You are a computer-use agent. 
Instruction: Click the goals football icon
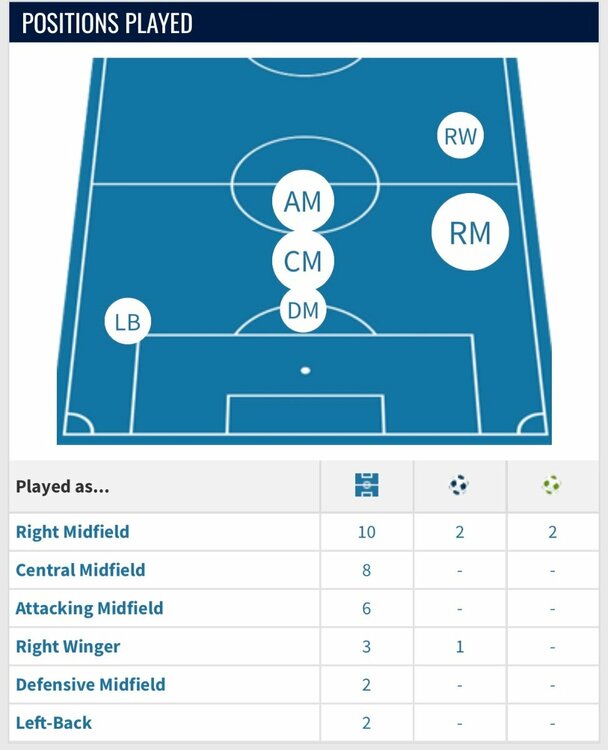click(x=459, y=487)
